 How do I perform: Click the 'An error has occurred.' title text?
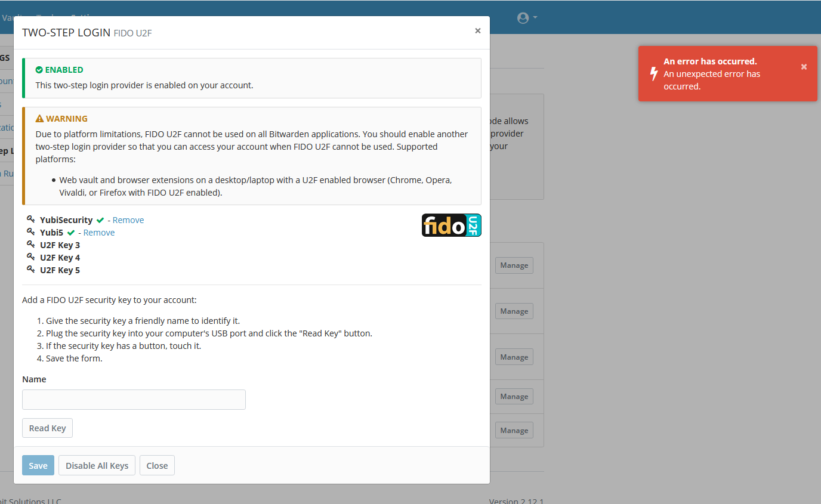click(710, 61)
